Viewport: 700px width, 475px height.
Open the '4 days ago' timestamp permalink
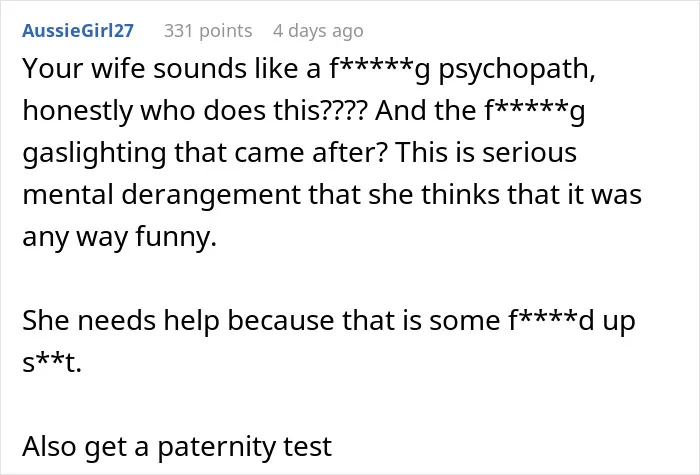(318, 31)
